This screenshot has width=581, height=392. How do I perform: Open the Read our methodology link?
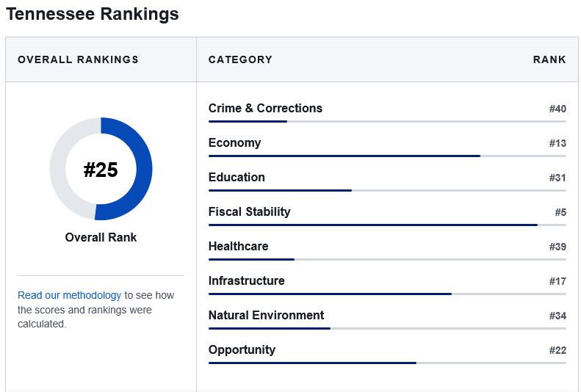click(69, 295)
